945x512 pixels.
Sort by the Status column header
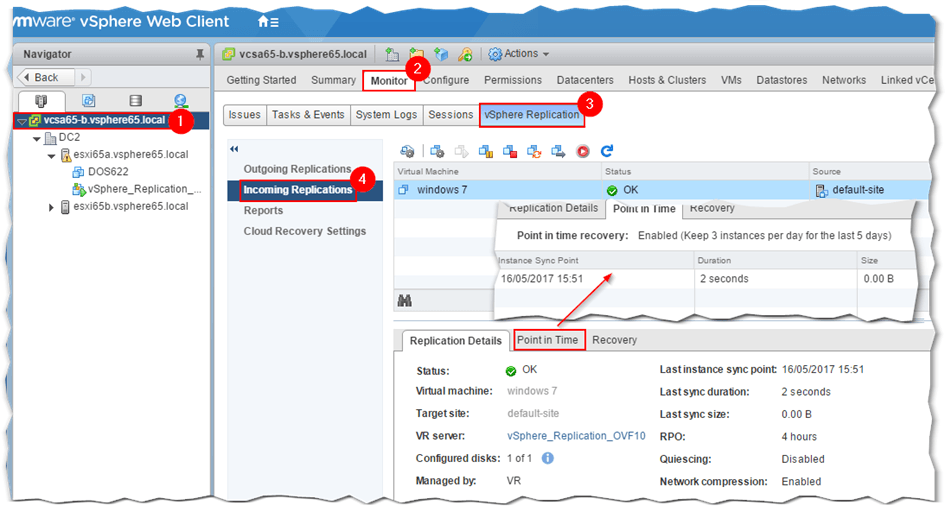tap(705, 172)
